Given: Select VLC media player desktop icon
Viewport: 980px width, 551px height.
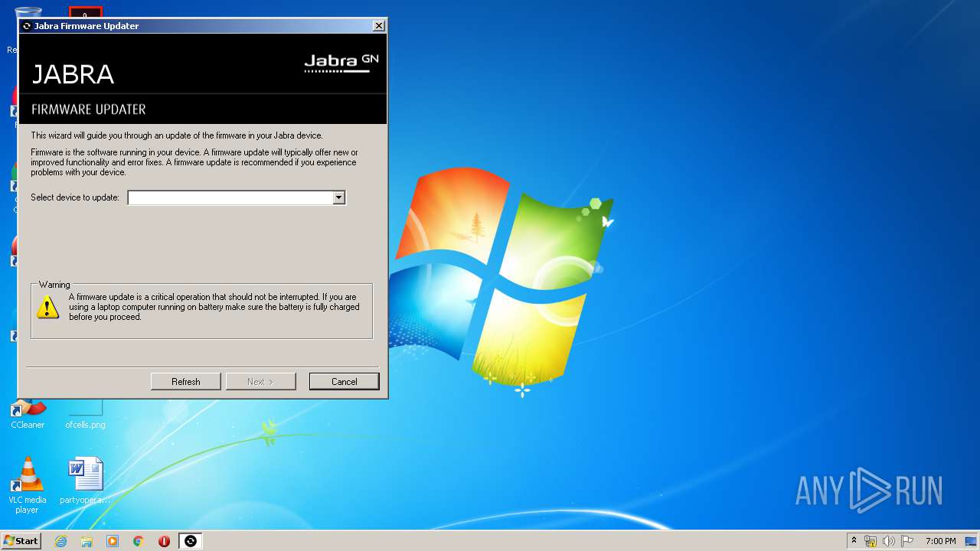Looking at the screenshot, I should coord(28,485).
